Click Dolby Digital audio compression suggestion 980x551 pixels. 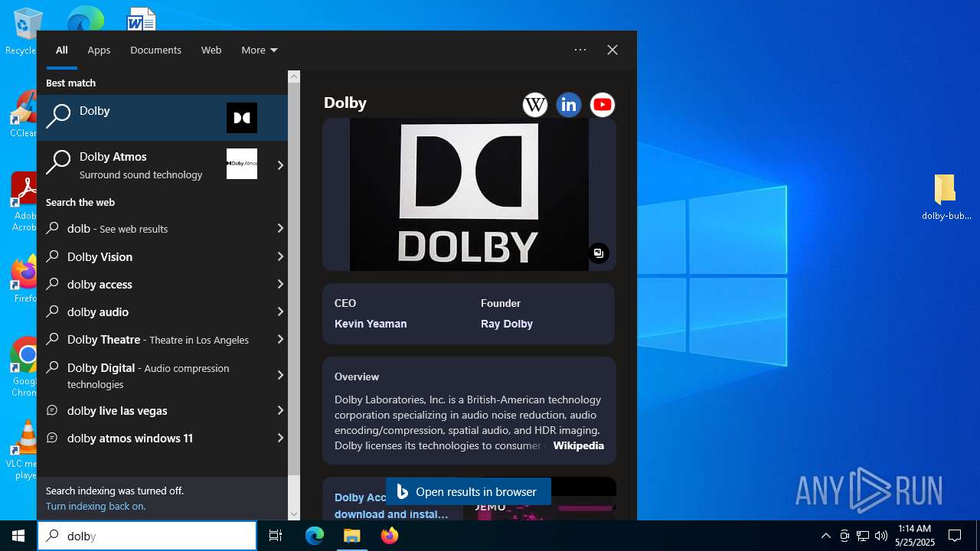pos(153,375)
